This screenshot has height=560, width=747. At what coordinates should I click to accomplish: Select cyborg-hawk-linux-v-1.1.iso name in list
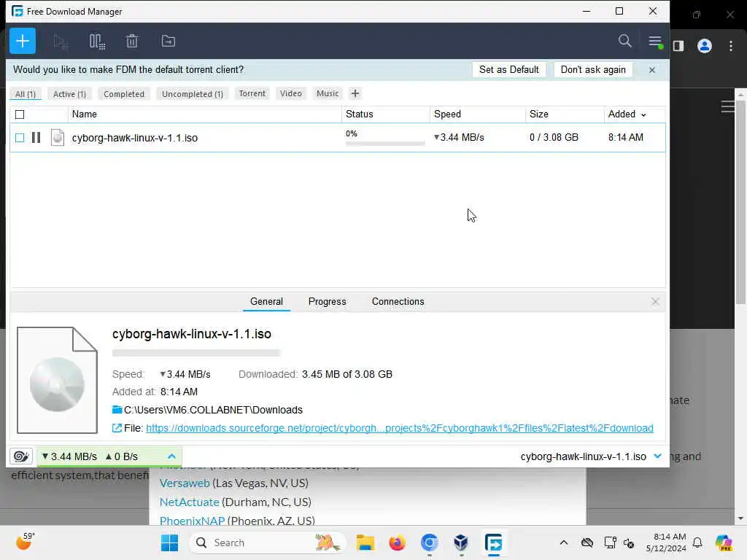(135, 138)
